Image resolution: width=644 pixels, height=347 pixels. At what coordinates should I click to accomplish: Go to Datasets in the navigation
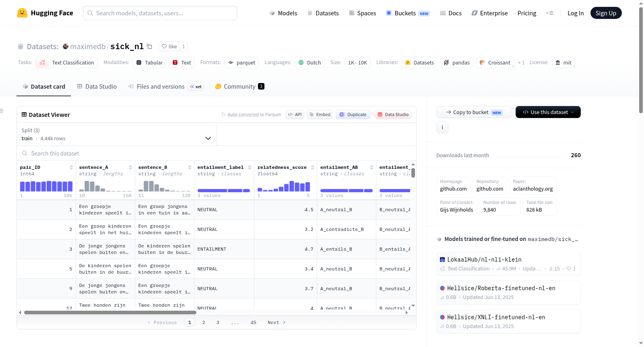323,13
